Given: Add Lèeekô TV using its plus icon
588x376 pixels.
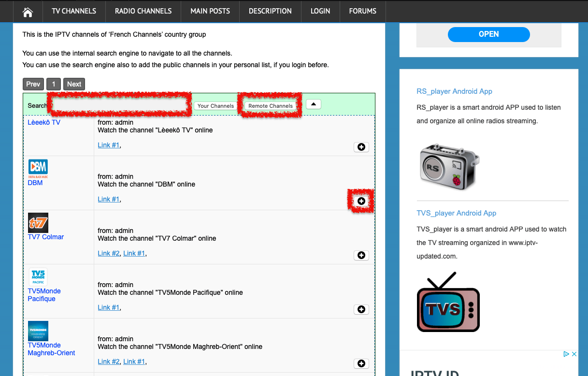Looking at the screenshot, I should [x=361, y=147].
